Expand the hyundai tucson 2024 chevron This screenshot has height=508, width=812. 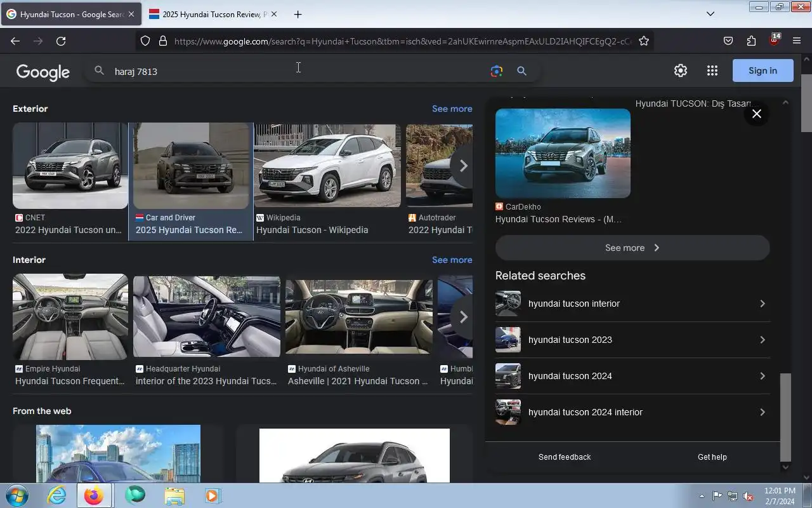click(x=762, y=376)
